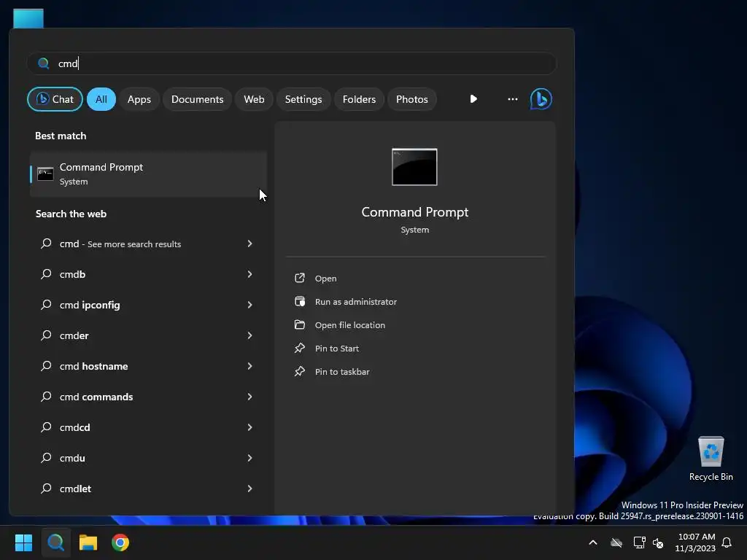Select the 'cmd ipconfig' web suggestion

(148, 305)
